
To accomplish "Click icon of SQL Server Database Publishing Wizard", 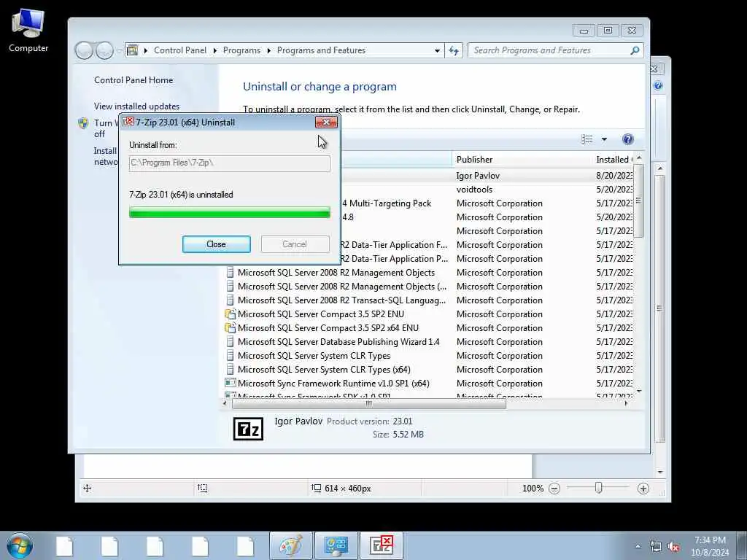I will point(230,342).
